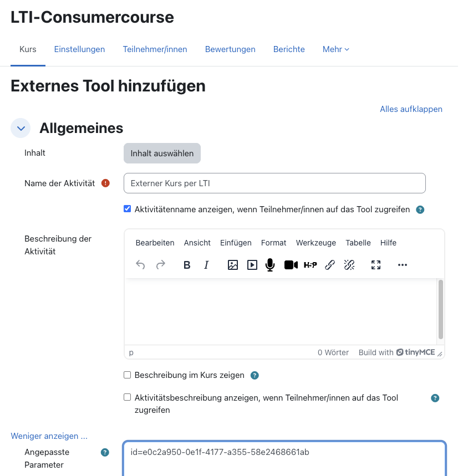Undo the last edit in description editor
The image size is (468, 476).
pyautogui.click(x=140, y=265)
